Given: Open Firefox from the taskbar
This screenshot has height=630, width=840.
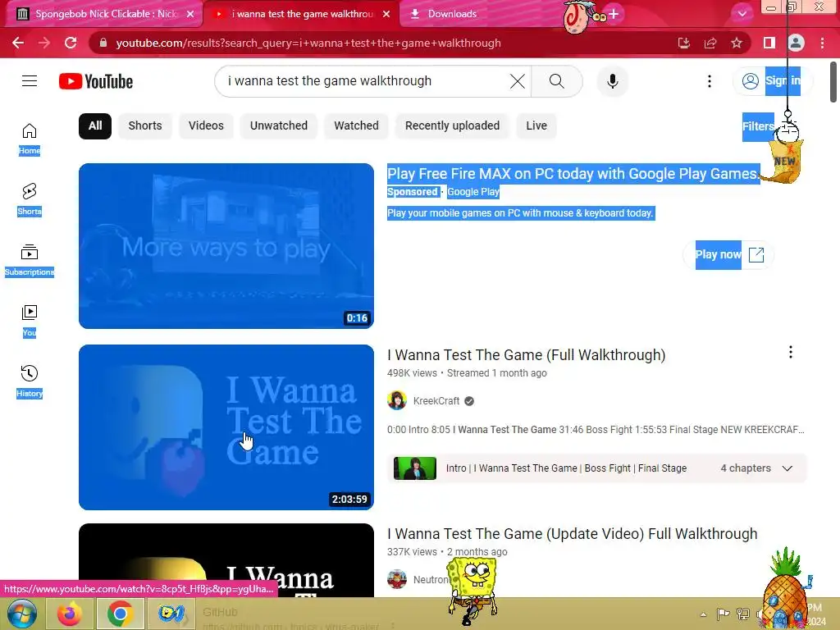Looking at the screenshot, I should 71,614.
